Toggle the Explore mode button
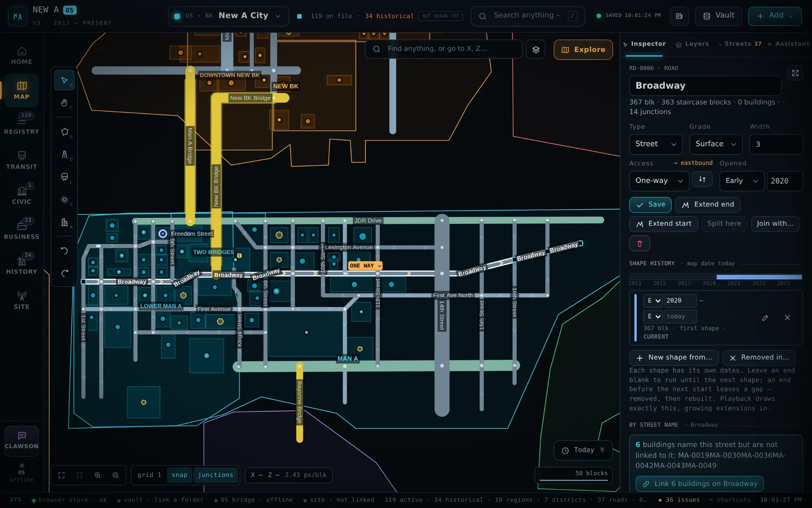 pos(583,50)
